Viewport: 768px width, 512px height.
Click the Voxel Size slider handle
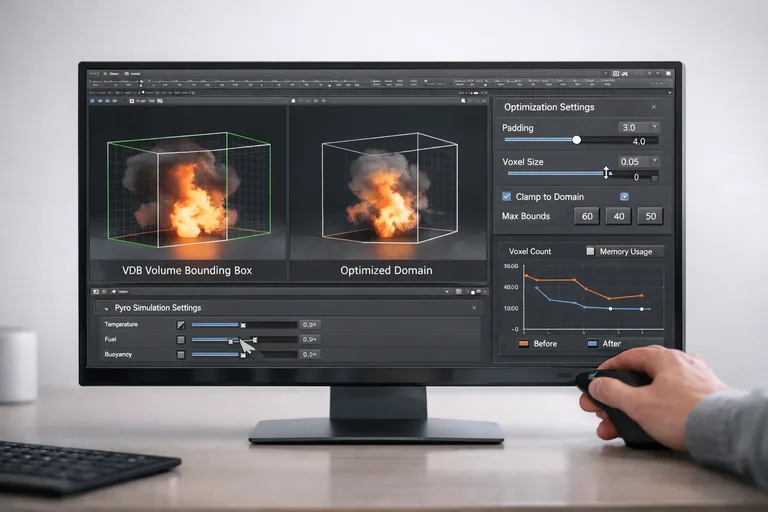pyautogui.click(x=606, y=174)
